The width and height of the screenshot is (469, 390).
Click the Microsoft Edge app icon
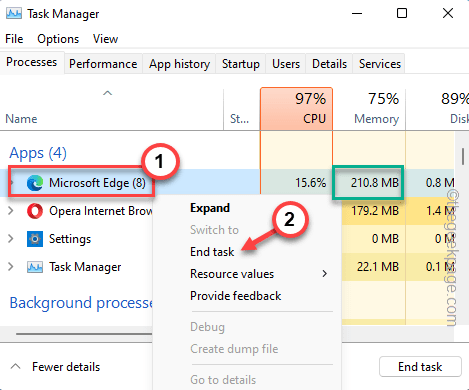tap(35, 183)
